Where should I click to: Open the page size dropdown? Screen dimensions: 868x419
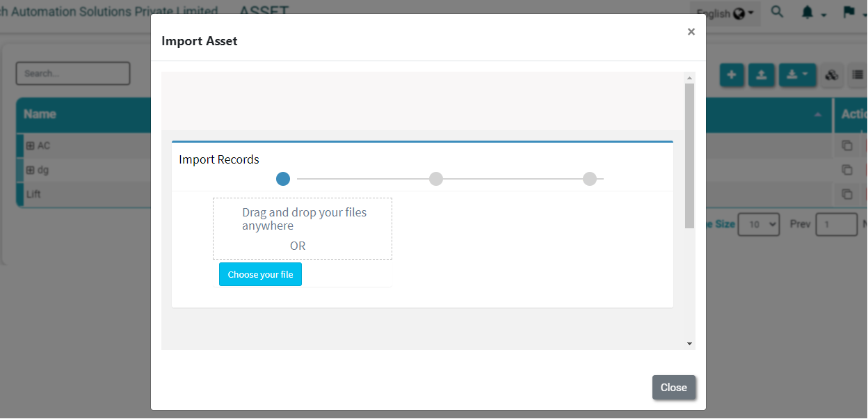coord(758,225)
